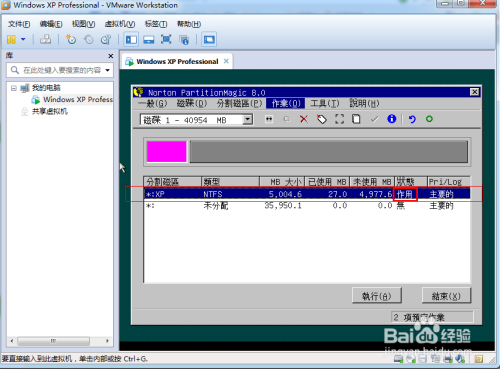Click the hard disk status bar icon
The image size is (500, 369).
[398, 359]
